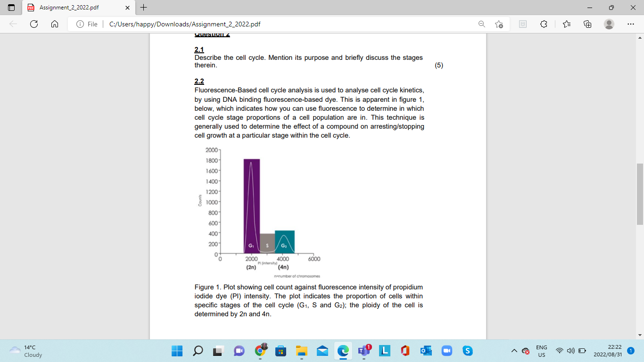The width and height of the screenshot is (644, 362).
Task: Open the Settings and more menu
Action: tap(630, 24)
